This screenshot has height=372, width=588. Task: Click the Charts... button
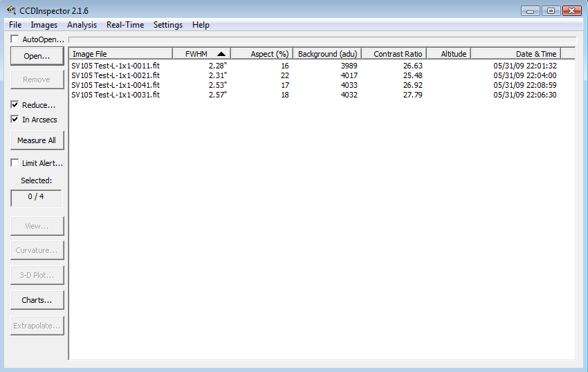pyautogui.click(x=37, y=300)
